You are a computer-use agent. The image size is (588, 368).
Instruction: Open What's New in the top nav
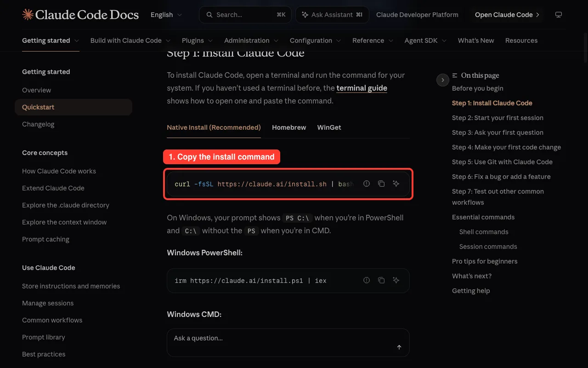coord(476,40)
